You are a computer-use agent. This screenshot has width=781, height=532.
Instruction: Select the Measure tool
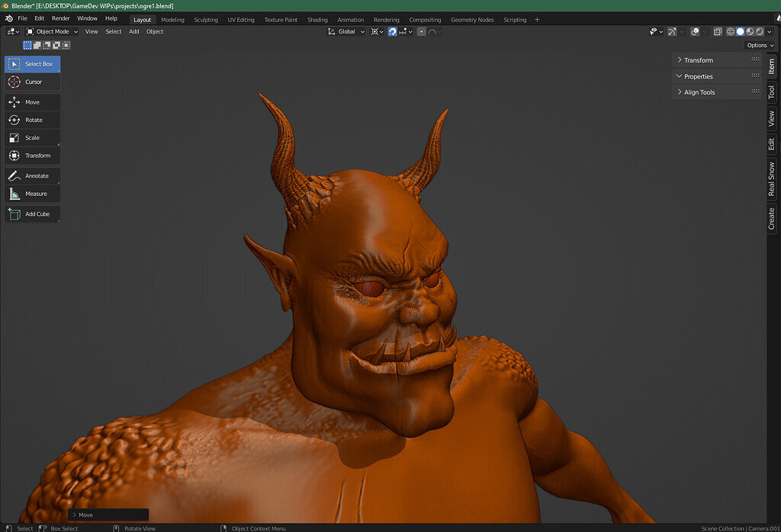pyautogui.click(x=32, y=193)
